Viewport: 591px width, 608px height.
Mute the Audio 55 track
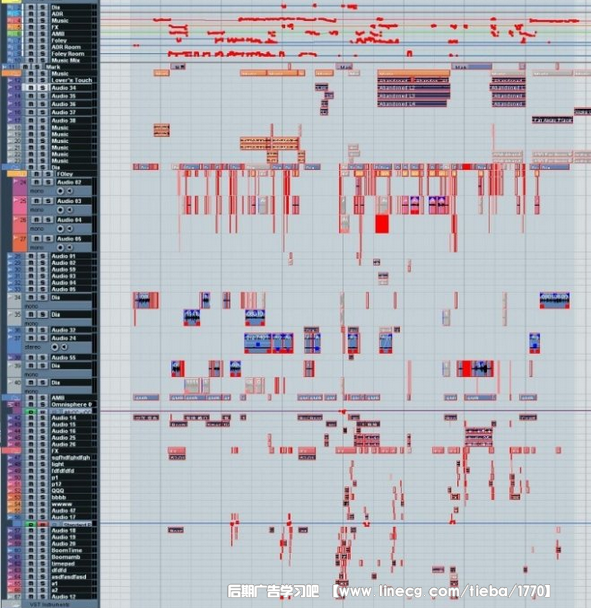pos(31,358)
